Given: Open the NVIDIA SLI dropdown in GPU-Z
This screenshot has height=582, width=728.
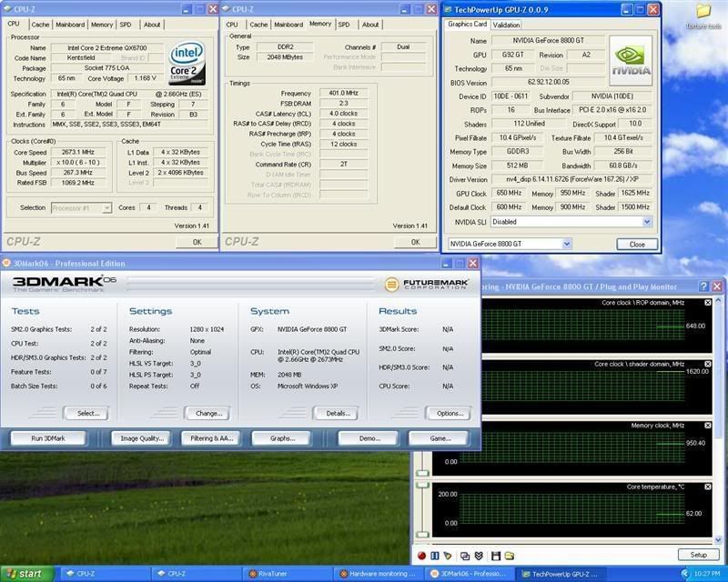Looking at the screenshot, I should [x=647, y=221].
